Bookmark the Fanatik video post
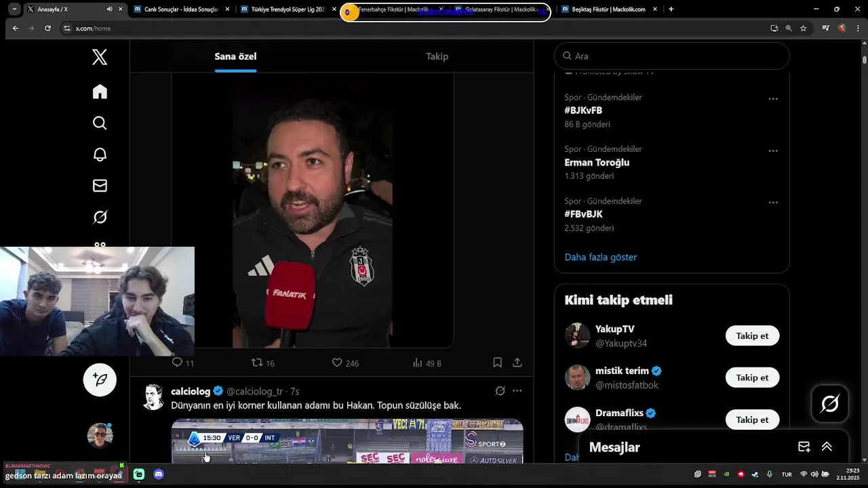Viewport: 868px width, 488px height. click(x=497, y=363)
